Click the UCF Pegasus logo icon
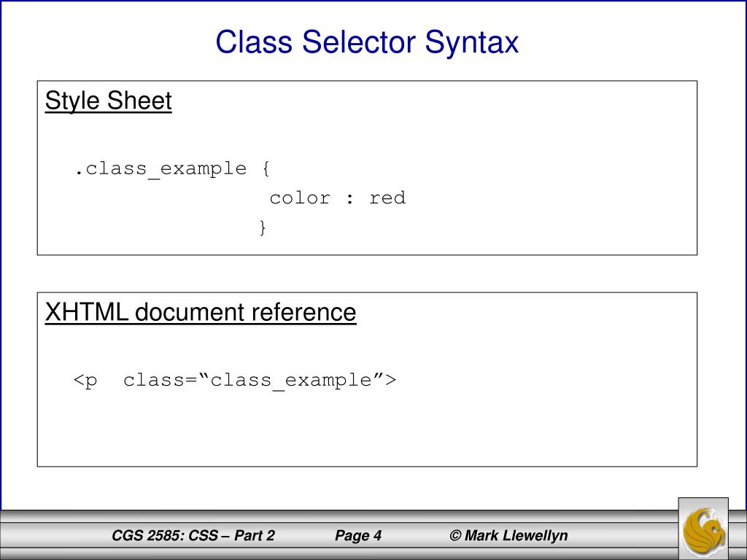The image size is (747, 560). click(703, 529)
